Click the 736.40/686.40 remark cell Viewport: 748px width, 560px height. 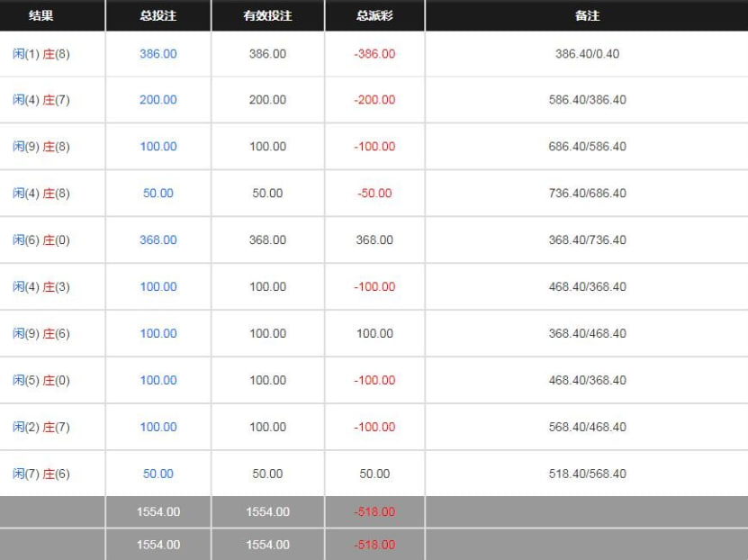(x=587, y=194)
